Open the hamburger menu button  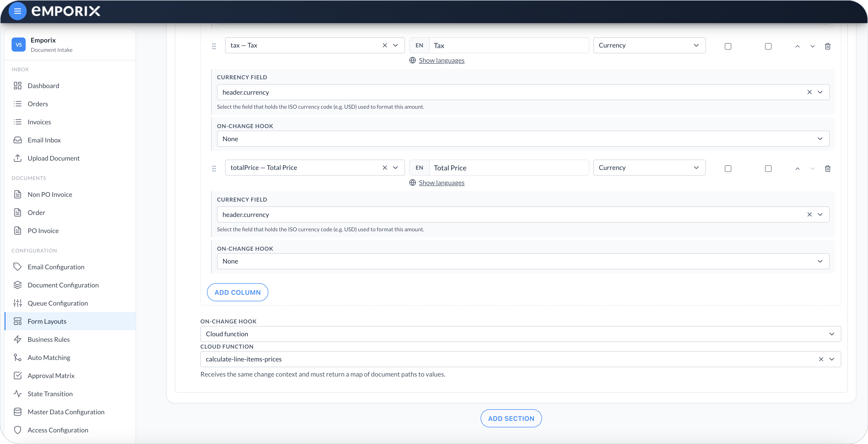[18, 11]
